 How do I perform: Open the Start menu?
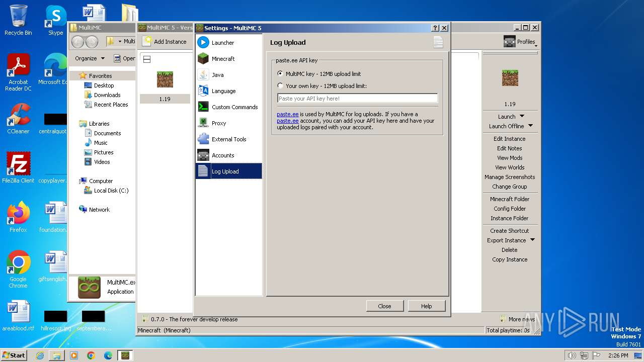[14, 355]
